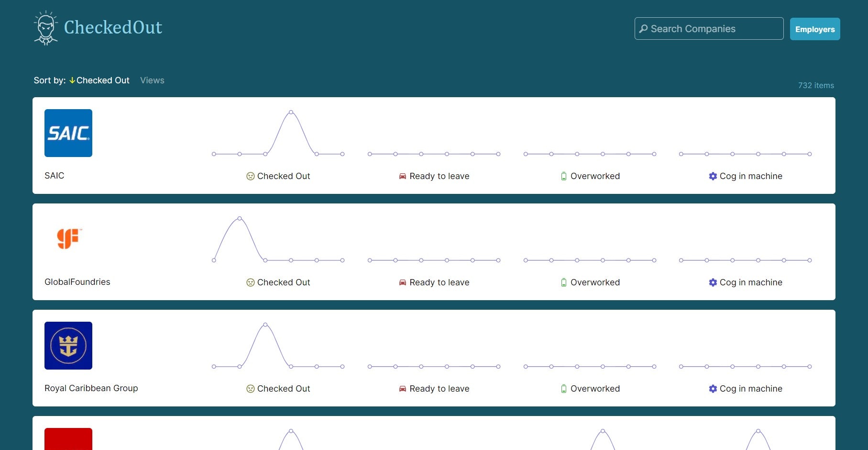Click SAIC's Cog in machine gear icon
Image resolution: width=868 pixels, height=450 pixels.
click(x=713, y=176)
